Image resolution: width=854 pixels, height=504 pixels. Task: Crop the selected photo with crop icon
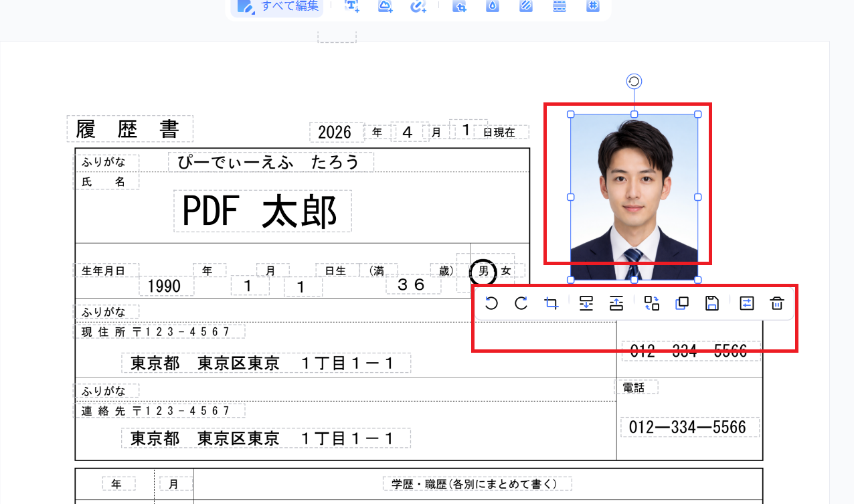pyautogui.click(x=551, y=304)
